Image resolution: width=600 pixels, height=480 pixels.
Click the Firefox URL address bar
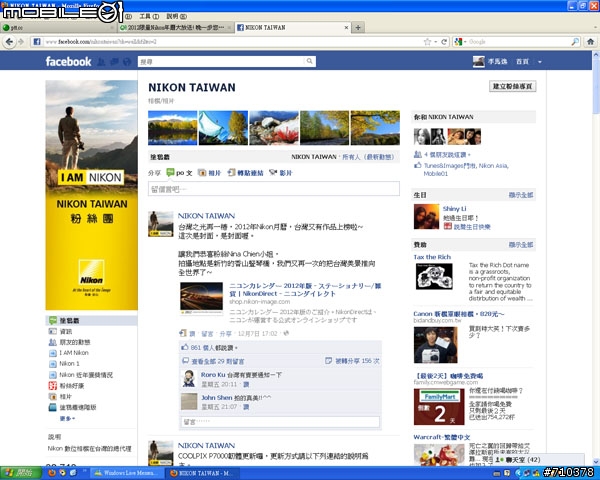point(233,42)
